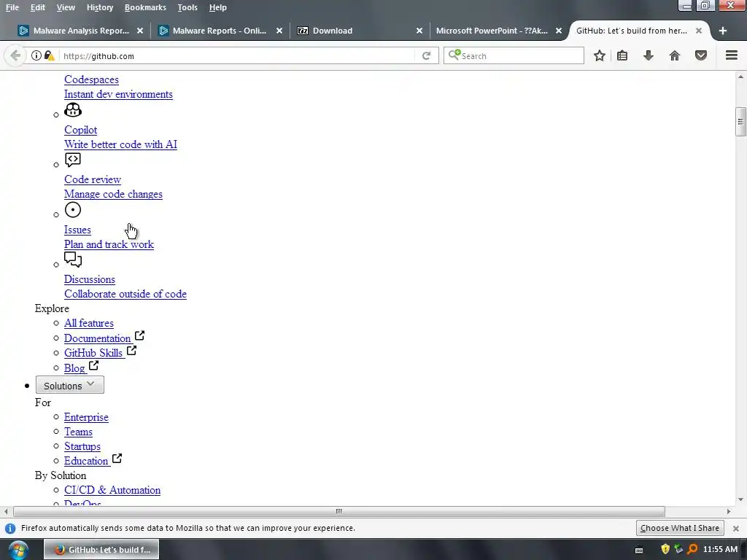Follow Plan and track work link
The width and height of the screenshot is (747, 560).
point(109,244)
